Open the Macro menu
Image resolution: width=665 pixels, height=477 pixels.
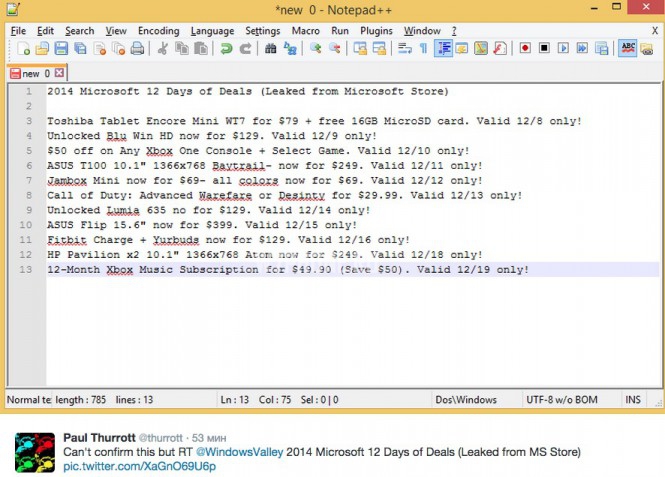coord(305,31)
